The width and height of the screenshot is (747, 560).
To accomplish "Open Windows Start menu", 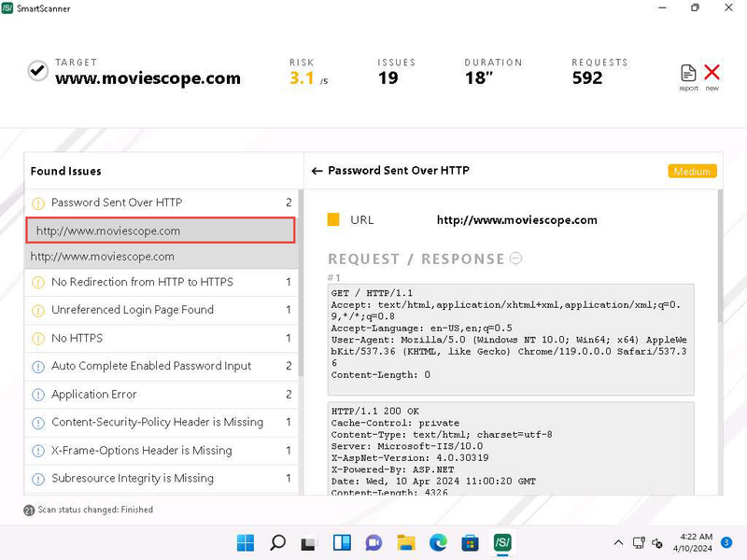I will coord(246,543).
